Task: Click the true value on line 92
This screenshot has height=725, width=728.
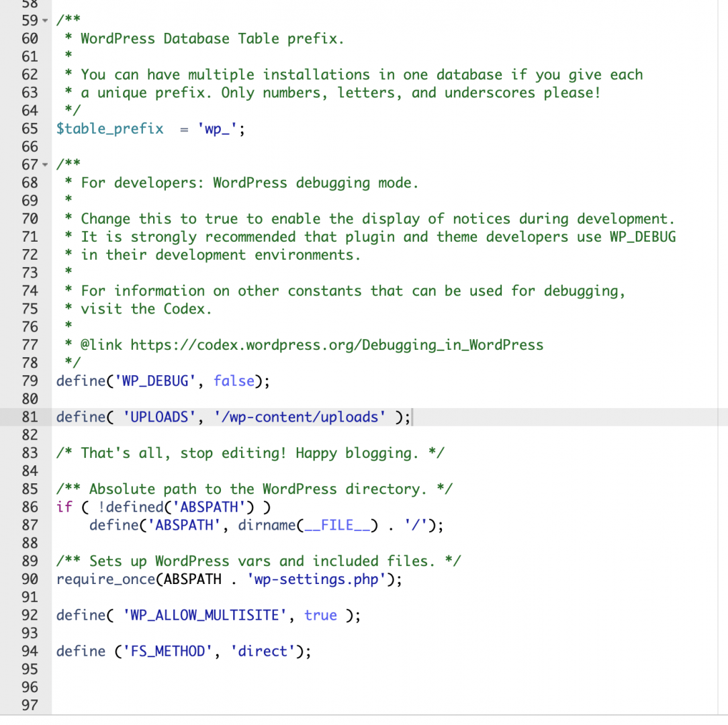Action: coord(320,615)
